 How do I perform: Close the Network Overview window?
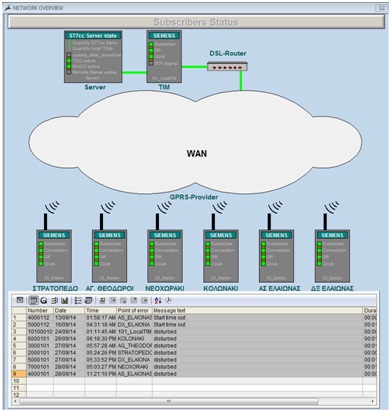point(381,8)
